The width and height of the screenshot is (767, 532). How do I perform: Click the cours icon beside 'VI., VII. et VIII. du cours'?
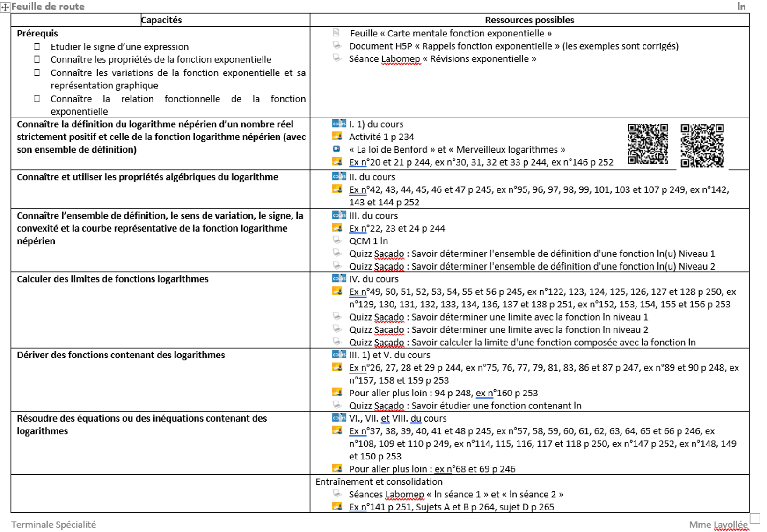tap(339, 417)
